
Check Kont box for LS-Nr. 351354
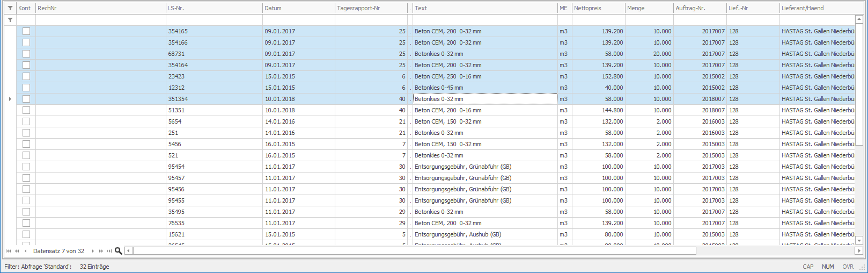point(26,99)
